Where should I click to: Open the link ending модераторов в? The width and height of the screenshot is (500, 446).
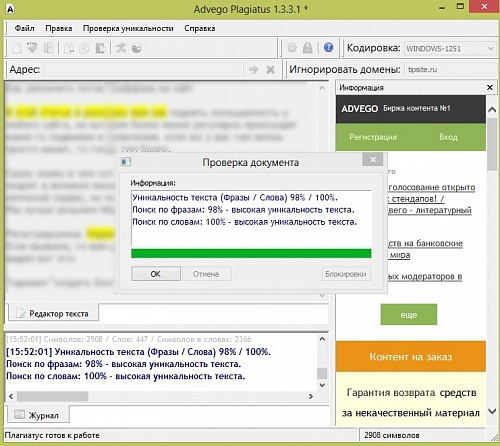click(425, 277)
